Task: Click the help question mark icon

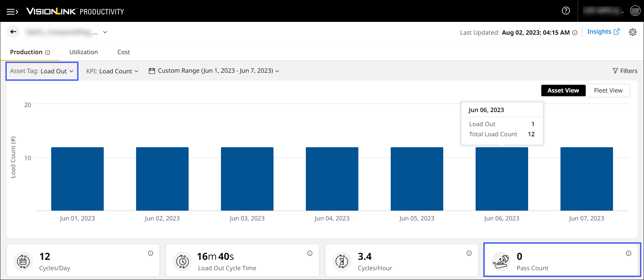Action: pos(566,11)
